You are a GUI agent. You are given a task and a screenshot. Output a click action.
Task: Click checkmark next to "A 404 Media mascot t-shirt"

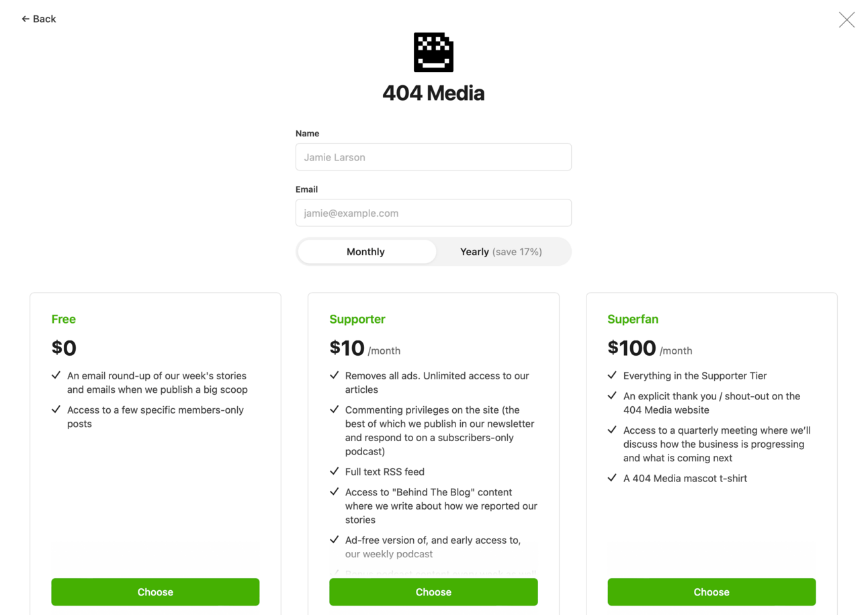click(x=612, y=478)
